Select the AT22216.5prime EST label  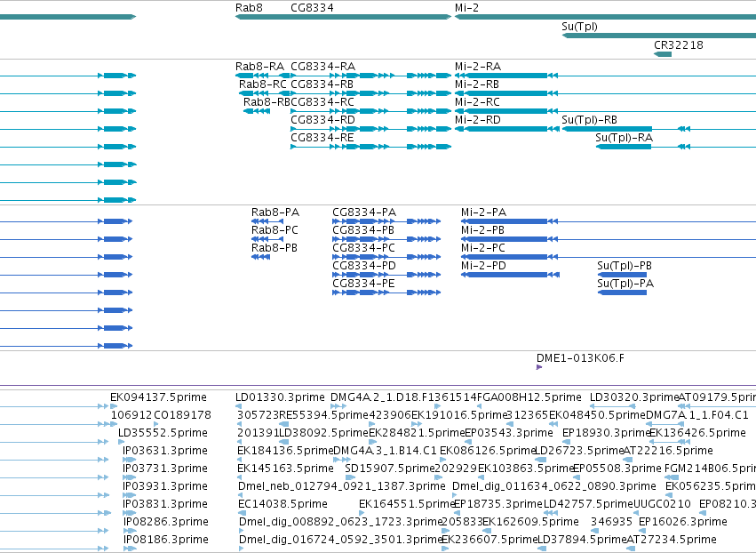click(668, 451)
